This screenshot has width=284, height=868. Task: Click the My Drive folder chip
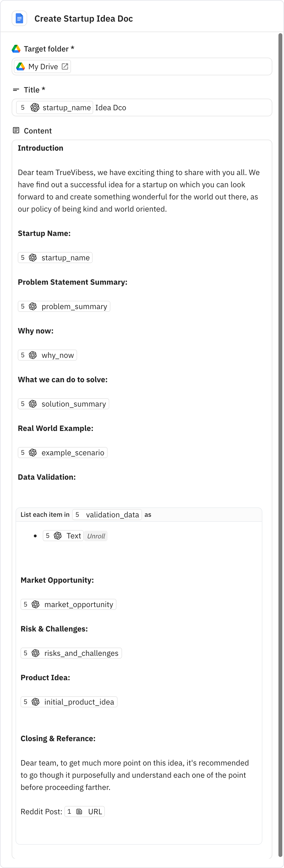point(42,66)
